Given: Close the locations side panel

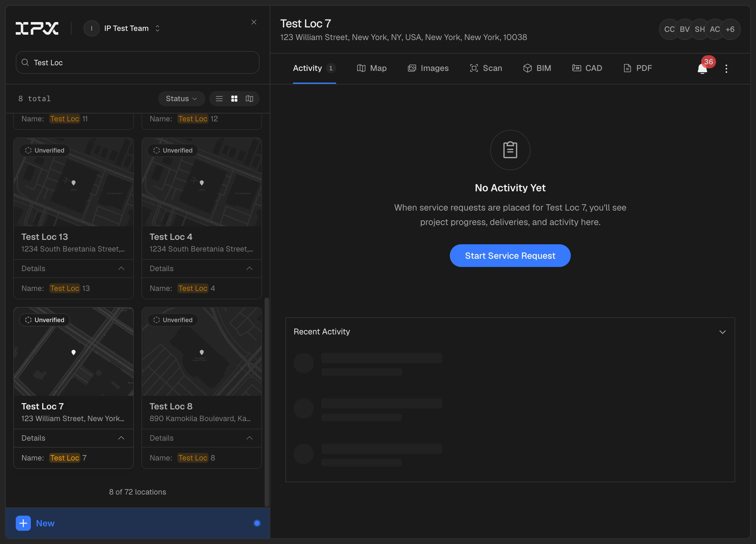Looking at the screenshot, I should click(x=254, y=22).
